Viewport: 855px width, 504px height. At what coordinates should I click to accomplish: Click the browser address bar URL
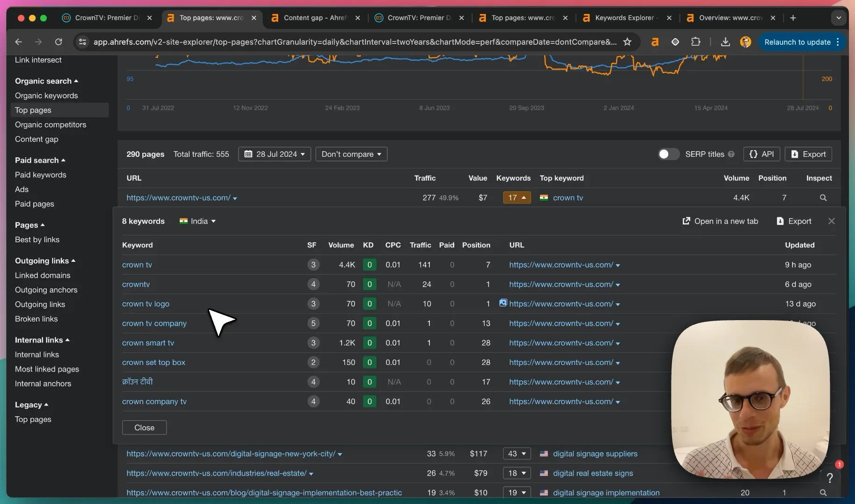click(x=355, y=42)
